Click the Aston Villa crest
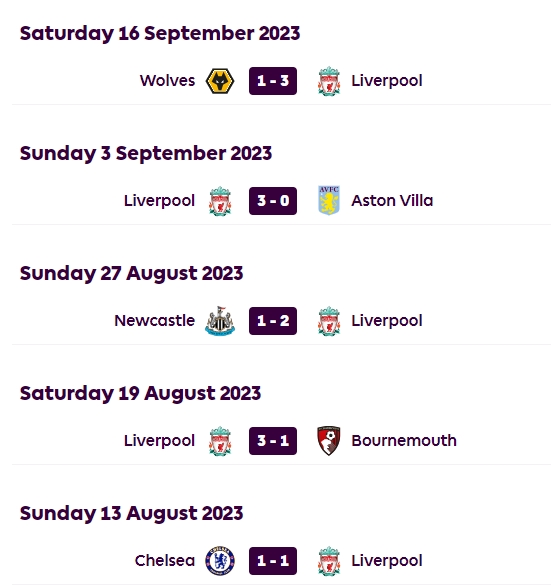The image size is (551, 585). (329, 201)
